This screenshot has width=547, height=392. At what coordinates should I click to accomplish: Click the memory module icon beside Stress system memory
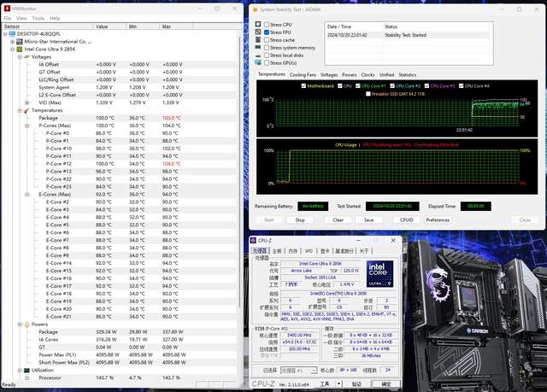click(258, 47)
